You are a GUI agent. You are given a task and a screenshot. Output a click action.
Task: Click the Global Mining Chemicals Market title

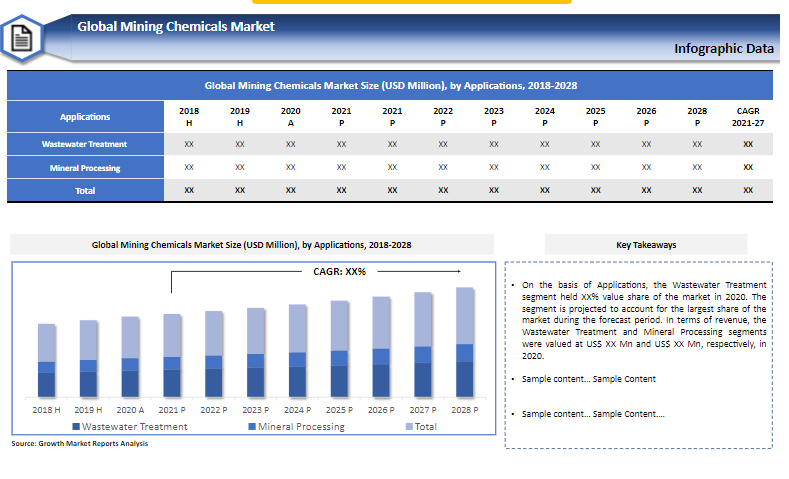coord(176,26)
